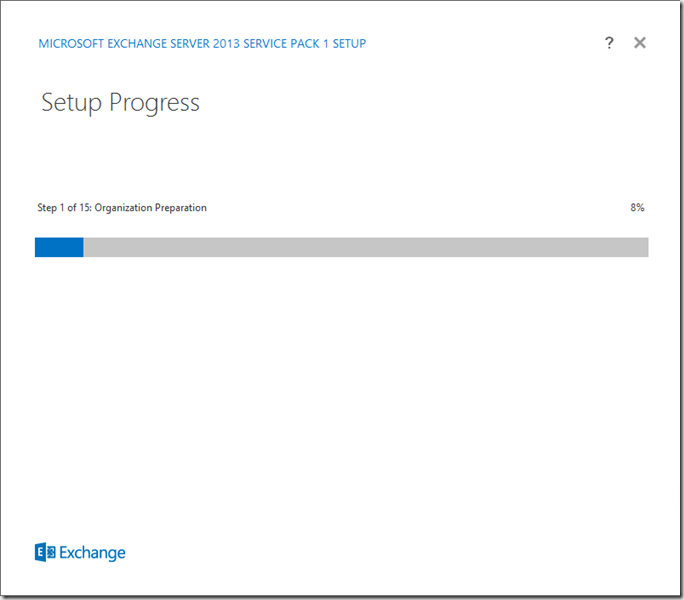Select the "Progress" word in the heading

click(x=155, y=103)
